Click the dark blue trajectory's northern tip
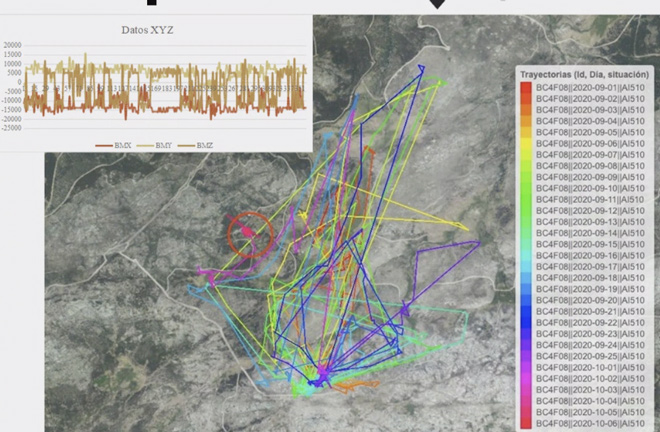 421,68
